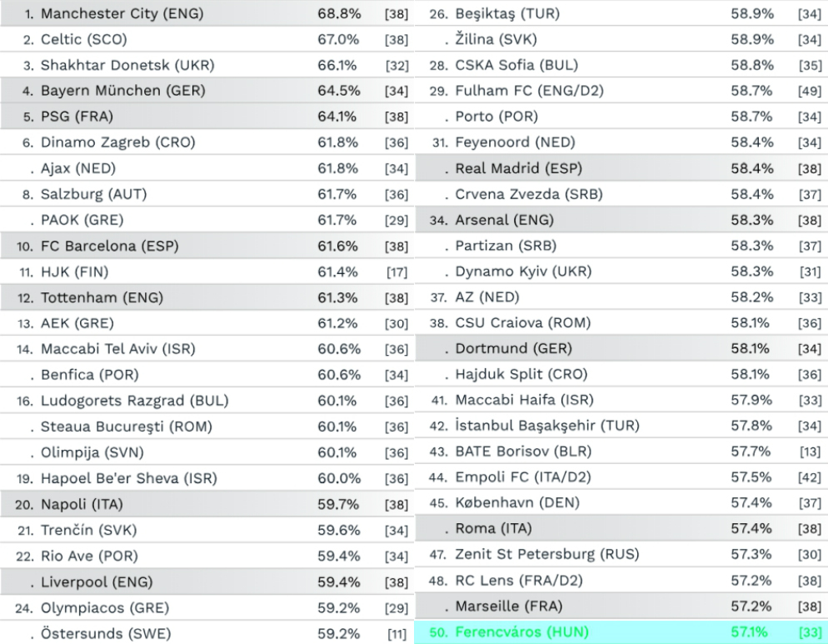Select the FC Barcelona (ESP) row
The height and width of the screenshot is (644, 828).
pos(207,246)
